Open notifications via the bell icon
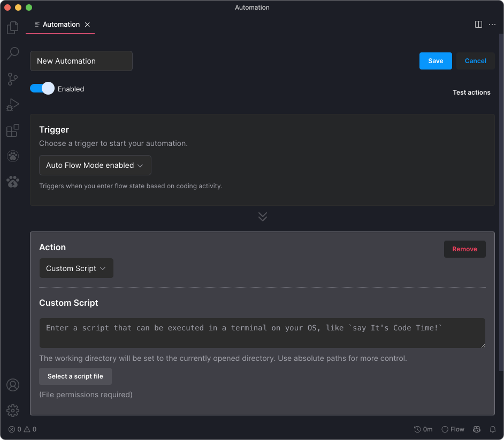The width and height of the screenshot is (504, 440). pos(492,429)
